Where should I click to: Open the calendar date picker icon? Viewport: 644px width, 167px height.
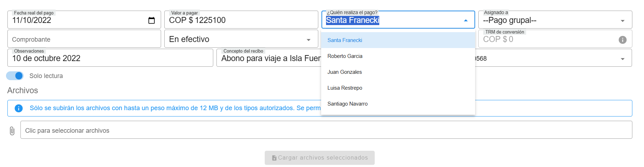click(152, 20)
